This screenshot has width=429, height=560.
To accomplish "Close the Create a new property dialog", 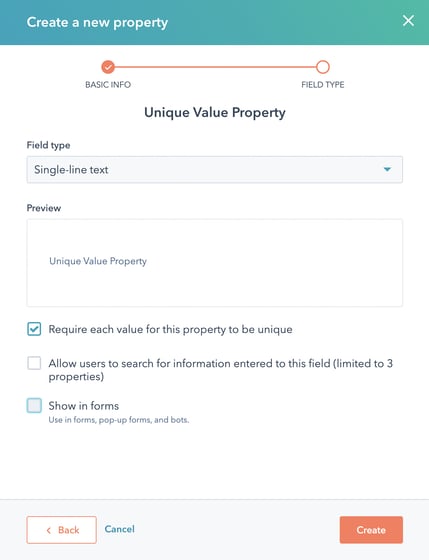I will pyautogui.click(x=408, y=21).
